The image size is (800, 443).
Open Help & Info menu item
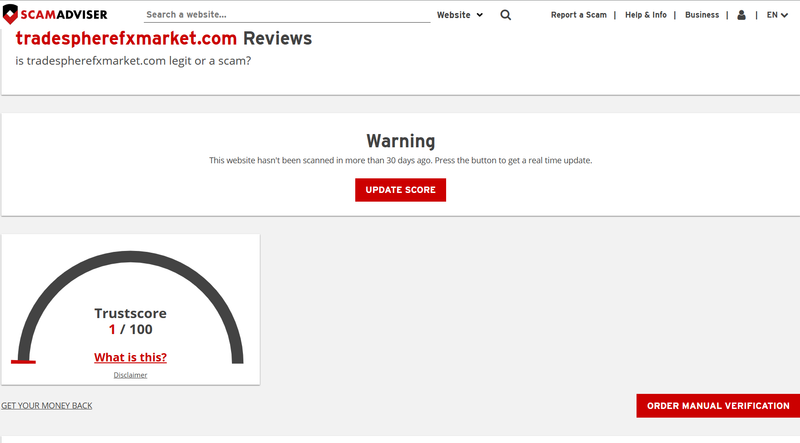tap(645, 15)
